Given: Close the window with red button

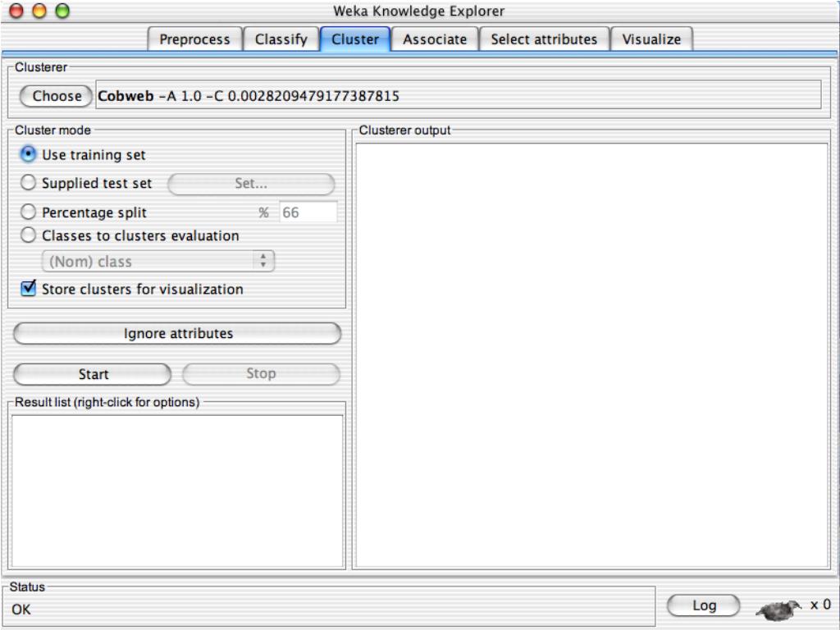Looking at the screenshot, I should 16,11.
